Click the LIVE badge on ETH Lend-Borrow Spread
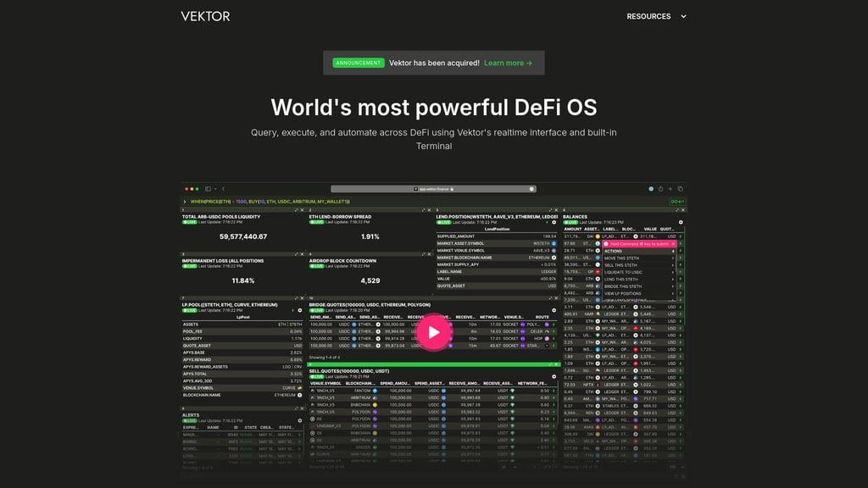This screenshot has width=868, height=488. tap(317, 223)
